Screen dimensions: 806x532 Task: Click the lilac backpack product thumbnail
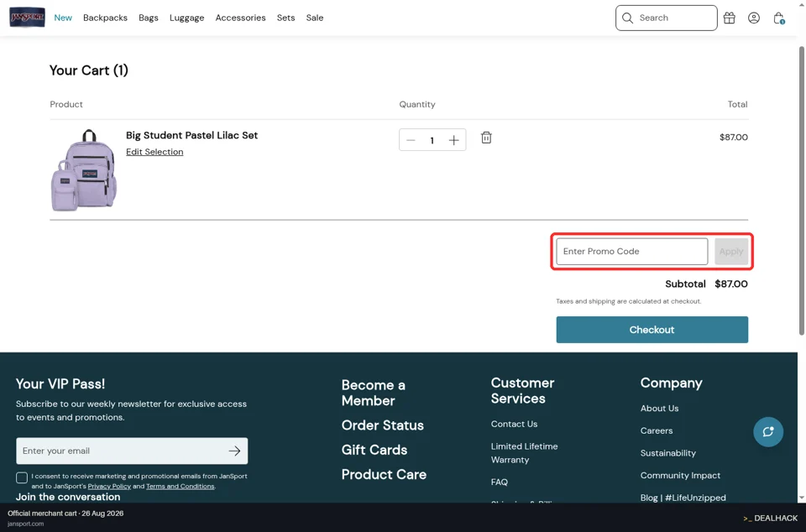pyautogui.click(x=84, y=170)
